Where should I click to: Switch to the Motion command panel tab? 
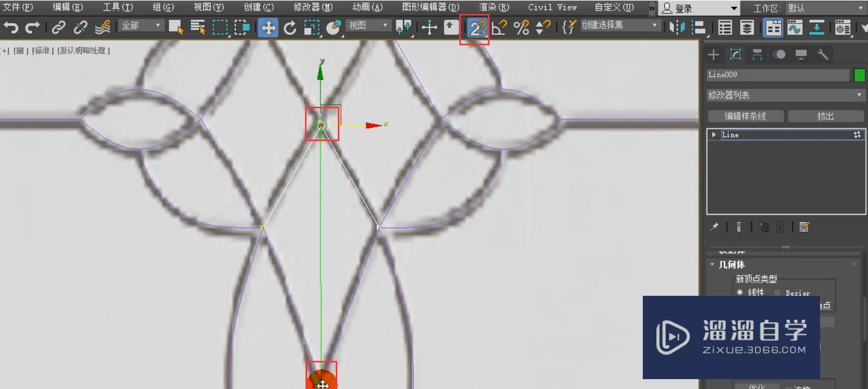779,54
